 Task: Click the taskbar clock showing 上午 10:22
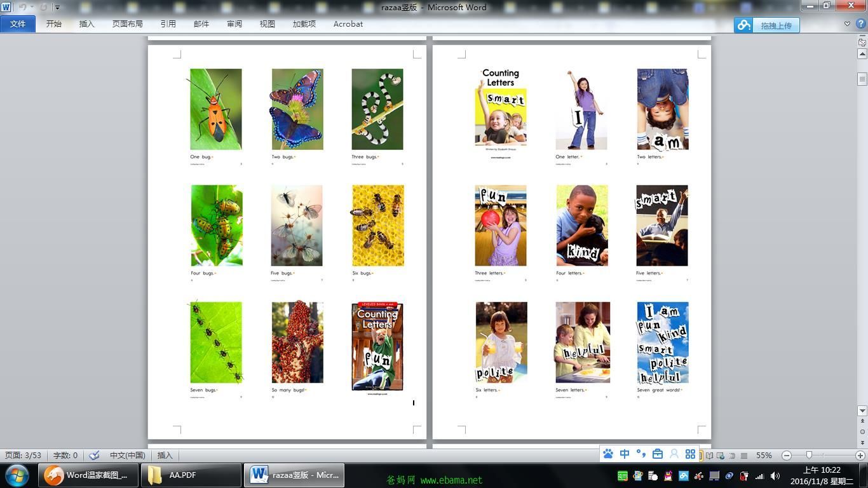[x=822, y=475]
